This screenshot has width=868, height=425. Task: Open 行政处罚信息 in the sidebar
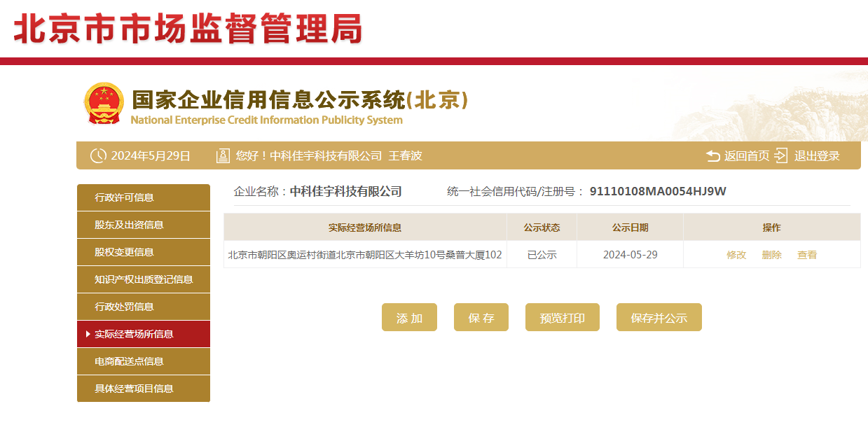[144, 307]
